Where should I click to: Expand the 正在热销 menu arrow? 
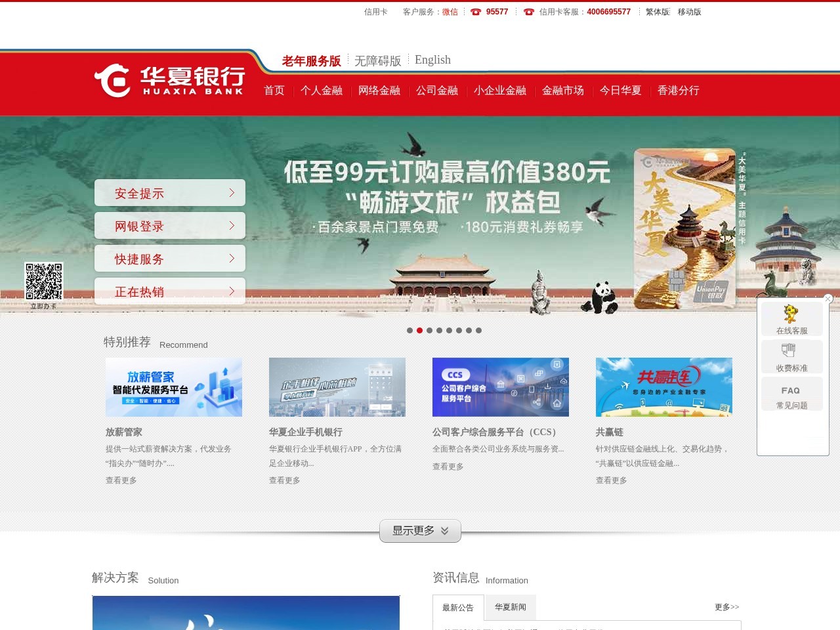232,291
